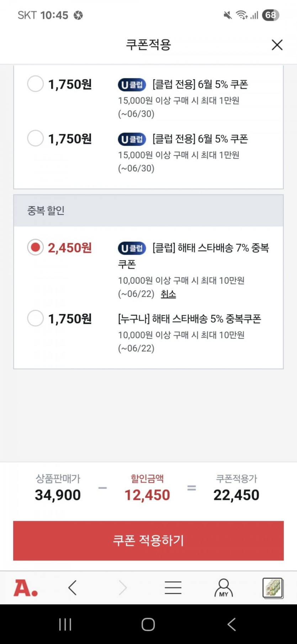Open the MY profile icon
The height and width of the screenshot is (644, 297).
tap(223, 588)
